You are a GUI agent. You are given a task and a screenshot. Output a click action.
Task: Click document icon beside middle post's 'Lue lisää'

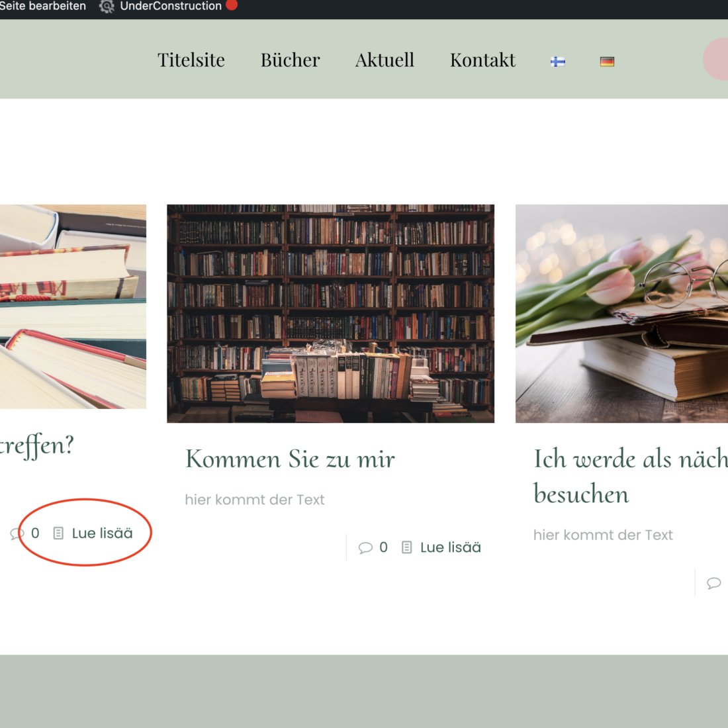tap(407, 547)
